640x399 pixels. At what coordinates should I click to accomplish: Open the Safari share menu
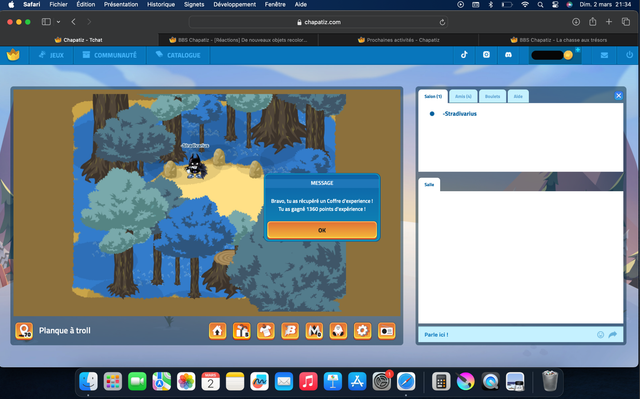pyautogui.click(x=593, y=22)
